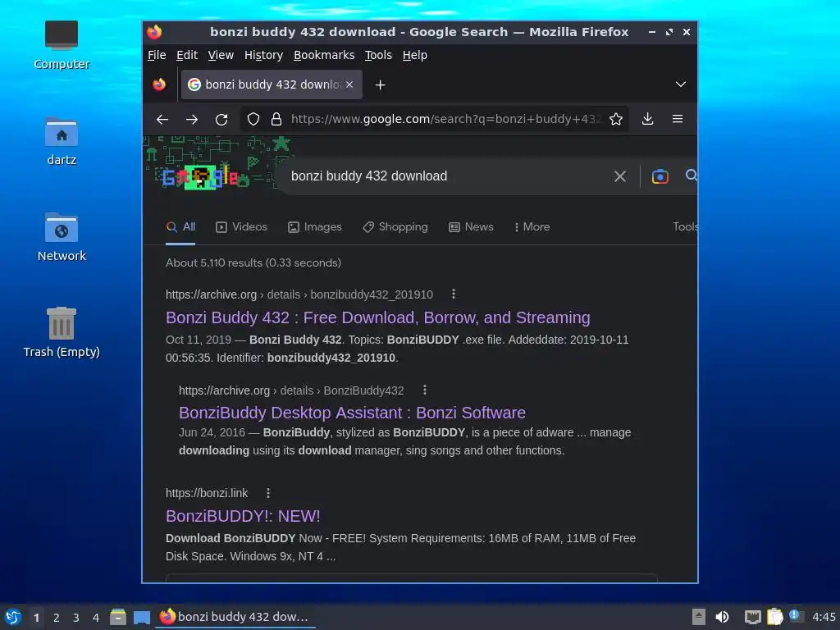This screenshot has height=630, width=840.
Task: Switch to workspace 2
Action: (57, 618)
